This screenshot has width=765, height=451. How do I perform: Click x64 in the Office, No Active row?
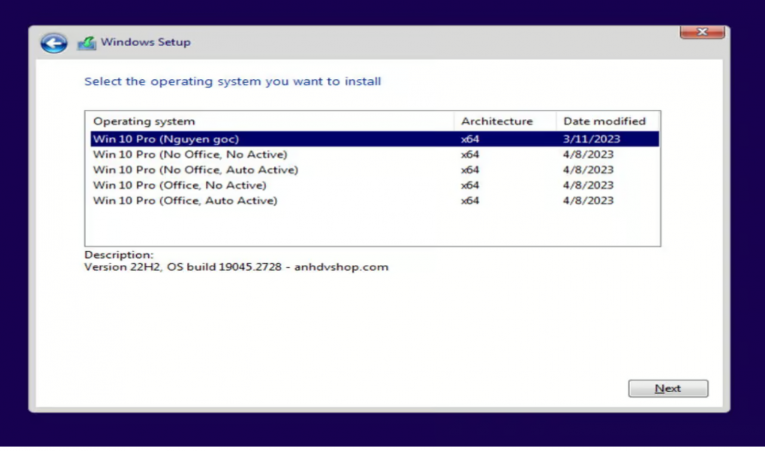pos(470,185)
